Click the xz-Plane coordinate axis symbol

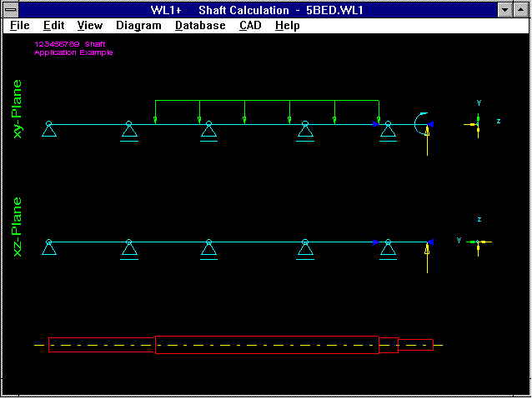[478, 242]
